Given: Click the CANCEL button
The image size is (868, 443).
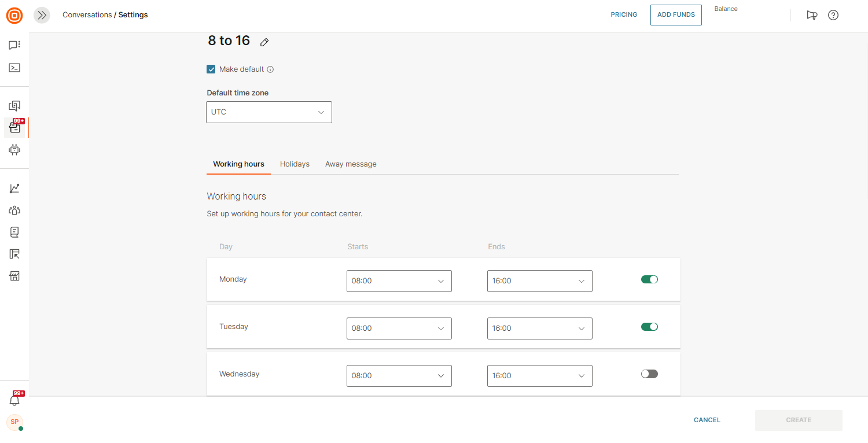Looking at the screenshot, I should [x=707, y=420].
